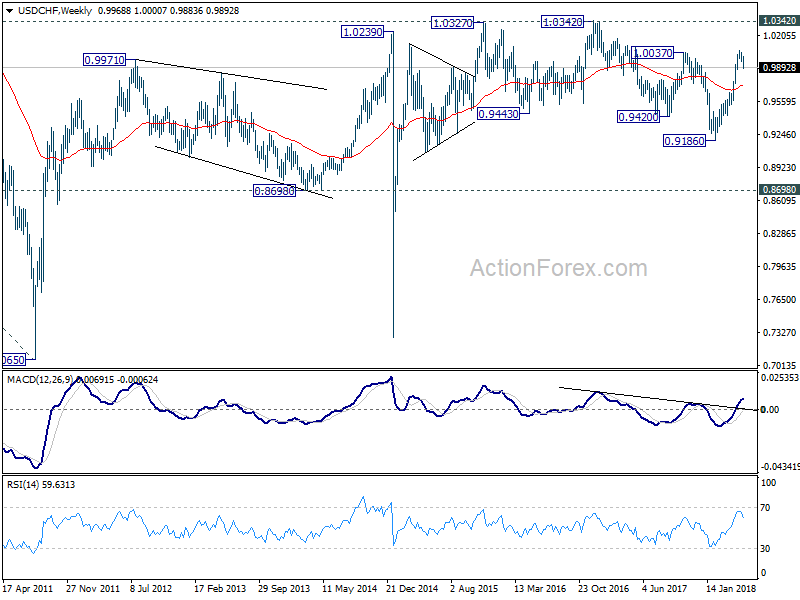
Task: Select the 1.03420 high price label
Action: pyautogui.click(x=562, y=22)
